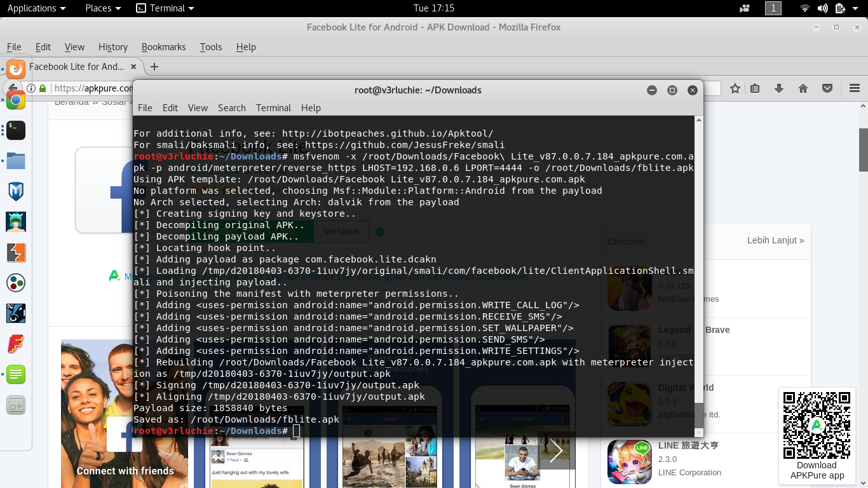
Task: Open Firefox from the dock
Action: point(16,69)
